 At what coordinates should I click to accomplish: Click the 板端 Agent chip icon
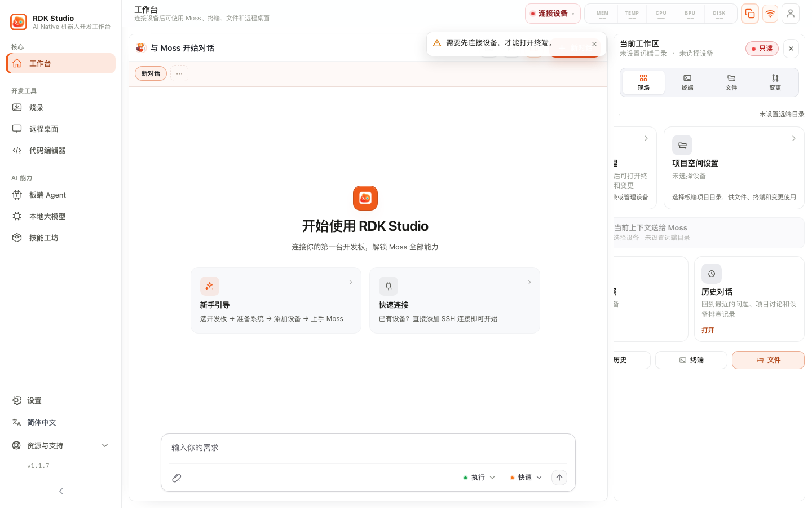click(17, 195)
